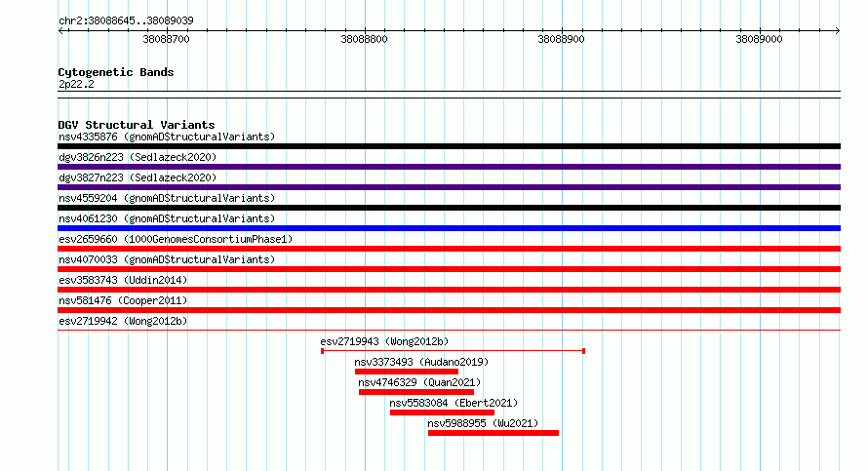Open dgv3826n223 Sedlazeck2020 label
The width and height of the screenshot is (868, 471).
tap(138, 157)
